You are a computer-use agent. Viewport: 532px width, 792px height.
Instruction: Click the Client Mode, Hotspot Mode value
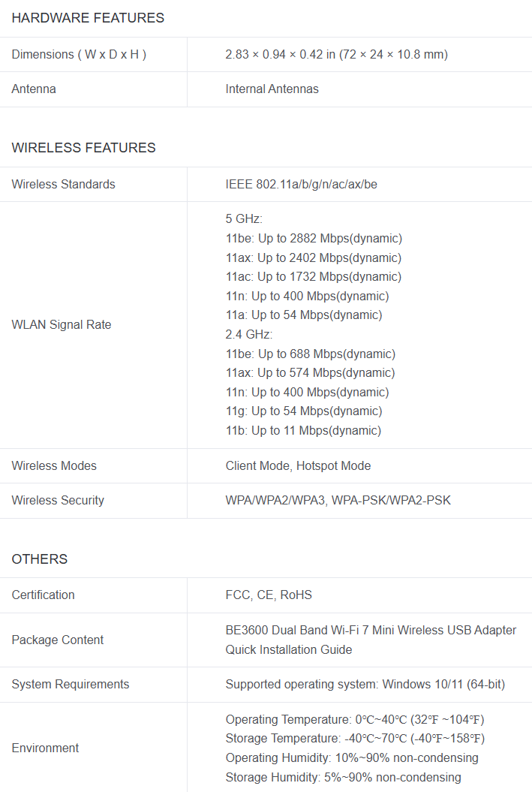tap(298, 465)
